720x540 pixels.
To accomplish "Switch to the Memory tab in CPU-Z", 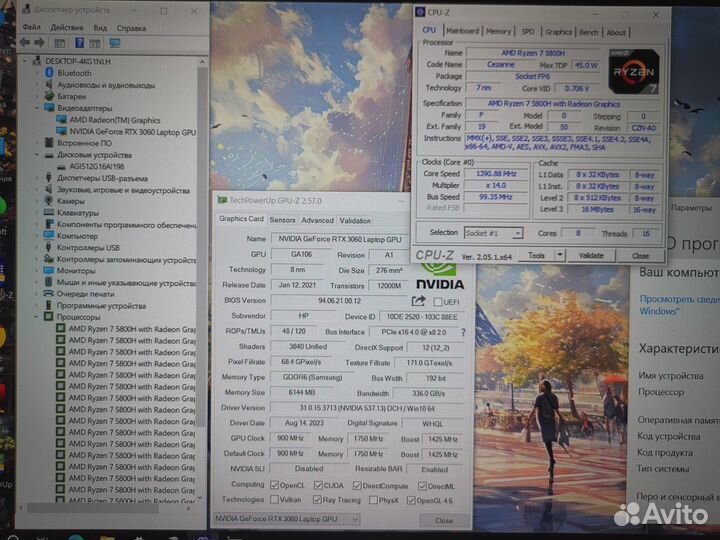I will point(498,31).
